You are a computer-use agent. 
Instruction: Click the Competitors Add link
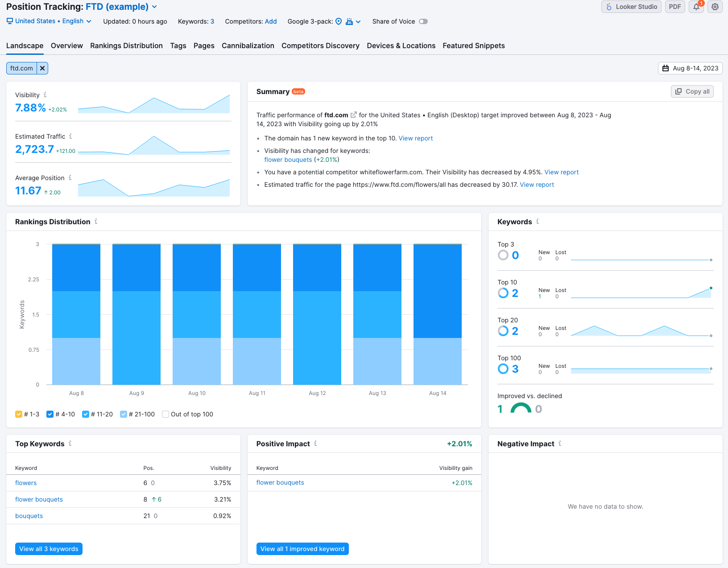coord(271,21)
